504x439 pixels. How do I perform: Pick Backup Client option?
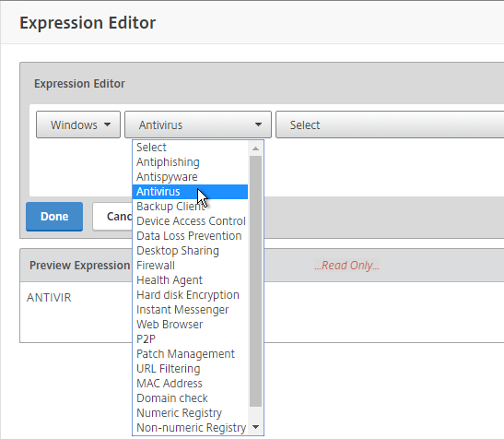coord(191,207)
